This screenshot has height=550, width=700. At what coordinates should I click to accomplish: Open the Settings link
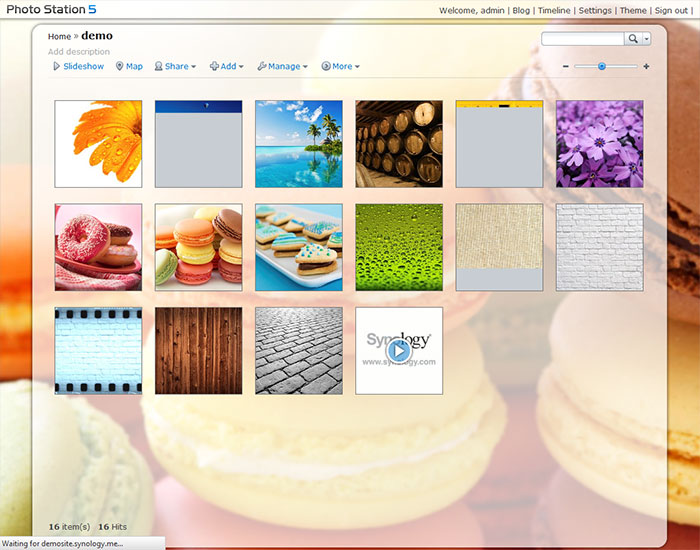pyautogui.click(x=595, y=11)
